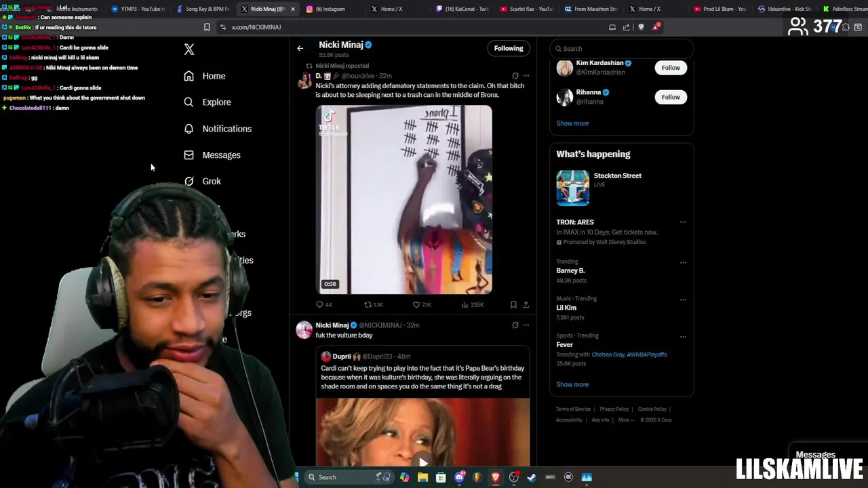The height and width of the screenshot is (488, 868).
Task: Share the reposted @hourdrive post
Action: tap(526, 305)
